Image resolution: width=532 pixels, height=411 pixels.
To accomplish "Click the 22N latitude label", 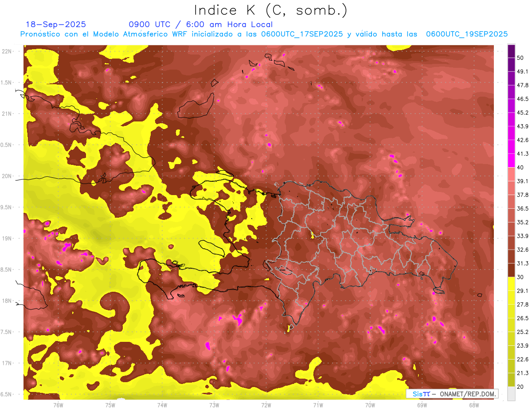I will pos(8,51).
